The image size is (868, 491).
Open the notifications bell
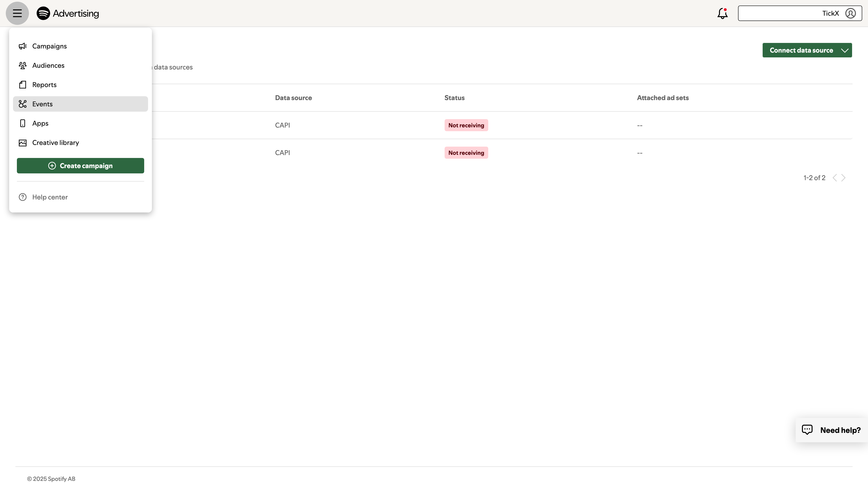pyautogui.click(x=722, y=13)
